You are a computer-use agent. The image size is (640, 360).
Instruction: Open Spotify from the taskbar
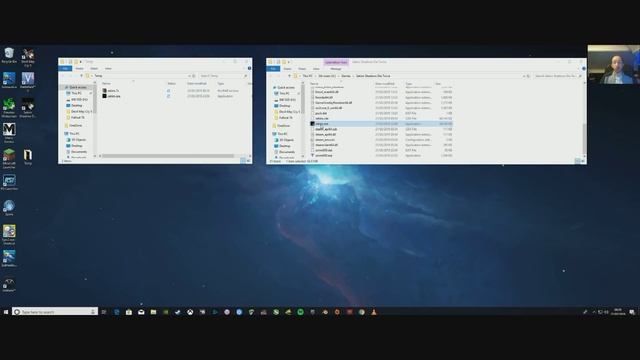[300, 312]
